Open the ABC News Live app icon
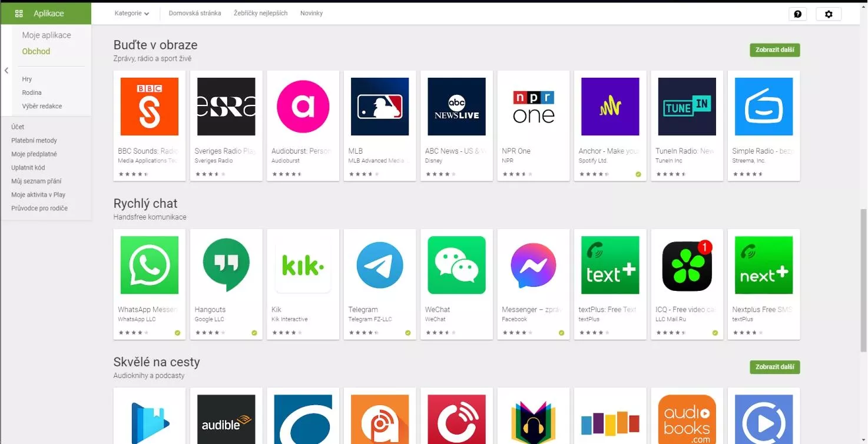The height and width of the screenshot is (444, 868). [456, 107]
